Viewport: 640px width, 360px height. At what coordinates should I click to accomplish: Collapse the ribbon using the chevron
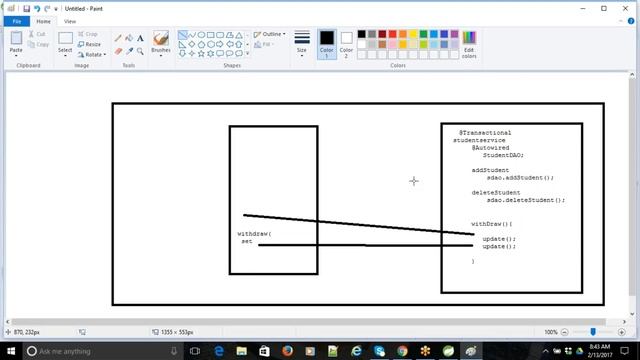pyautogui.click(x=620, y=21)
